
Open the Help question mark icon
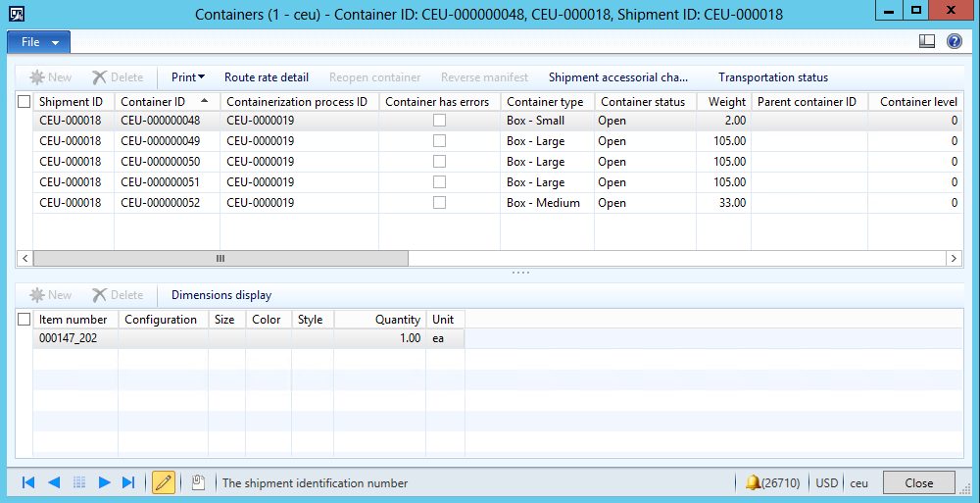(x=954, y=41)
